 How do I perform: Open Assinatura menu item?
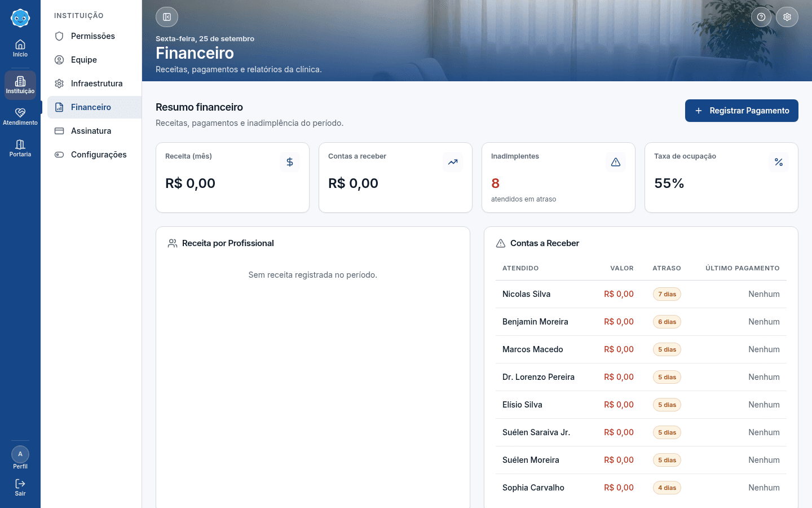click(x=94, y=131)
